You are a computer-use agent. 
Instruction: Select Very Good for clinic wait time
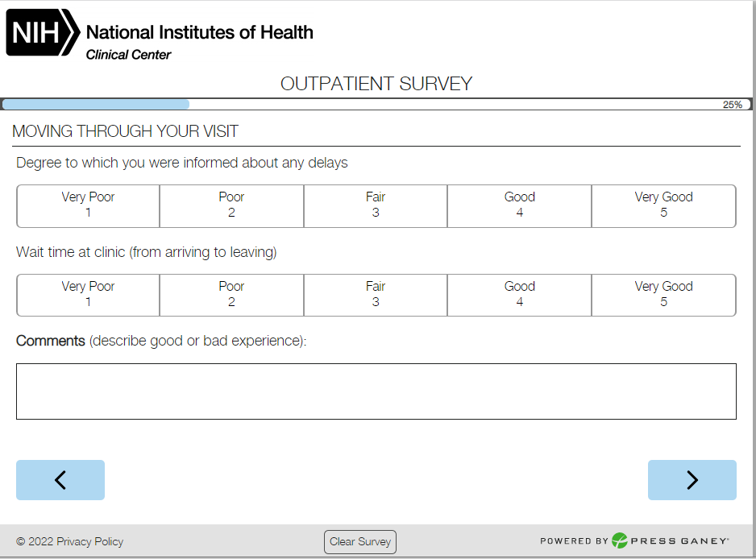[x=663, y=295]
